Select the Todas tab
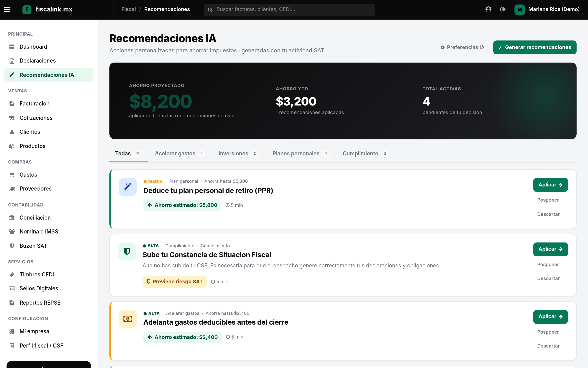The height and width of the screenshot is (368, 588). click(x=128, y=154)
